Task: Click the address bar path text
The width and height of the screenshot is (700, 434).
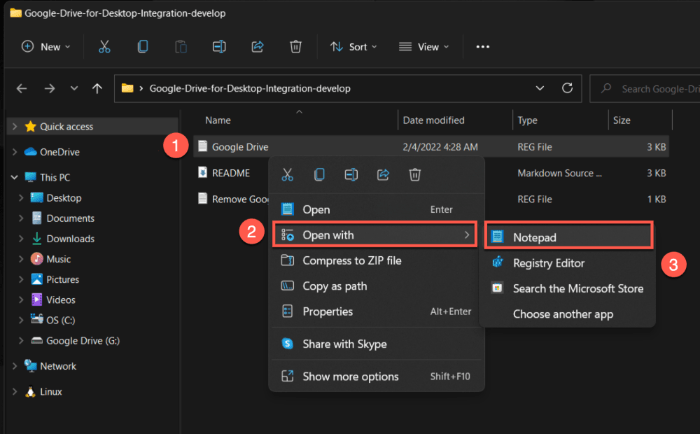Action: point(250,88)
